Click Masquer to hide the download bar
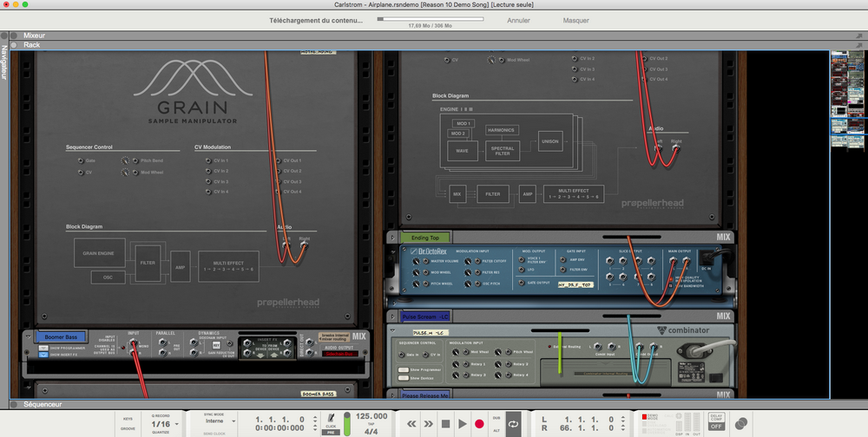Screen dimensions: 868x437 tap(575, 20)
